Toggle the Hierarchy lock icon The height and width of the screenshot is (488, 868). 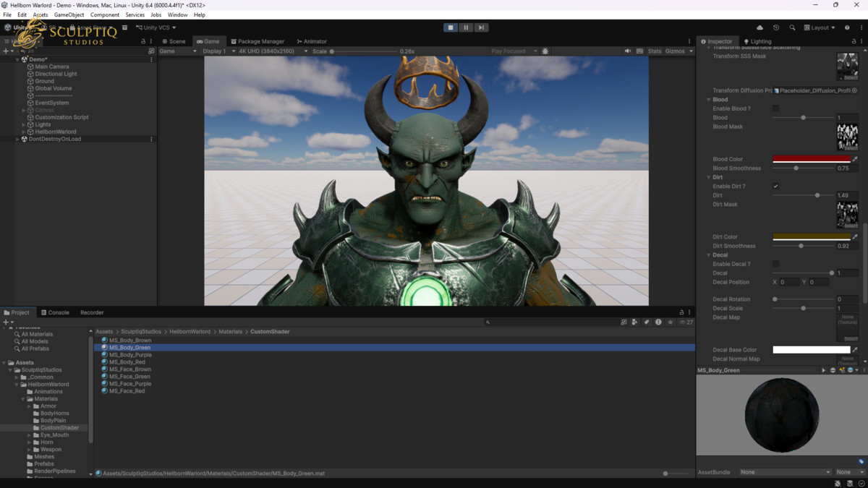(x=143, y=41)
